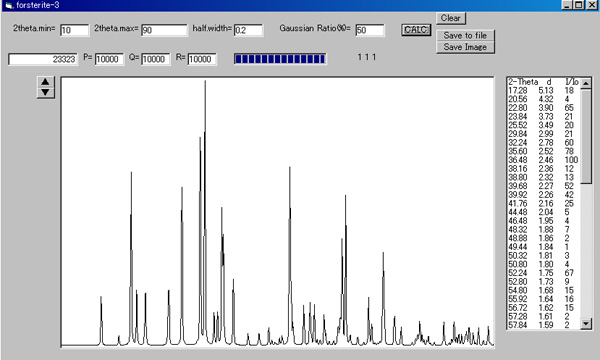Click the Save Image button

[465, 47]
